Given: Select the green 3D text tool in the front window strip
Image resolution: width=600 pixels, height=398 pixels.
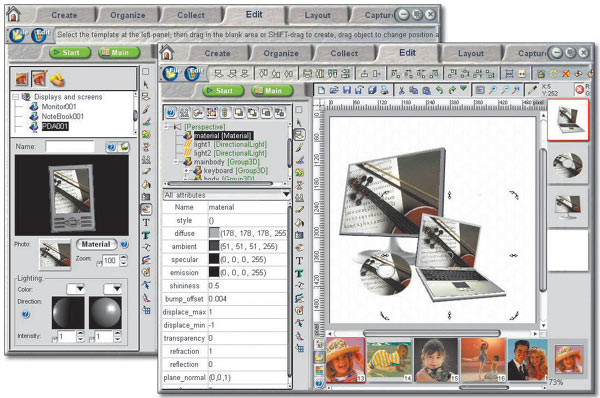Looking at the screenshot, I should [x=299, y=273].
